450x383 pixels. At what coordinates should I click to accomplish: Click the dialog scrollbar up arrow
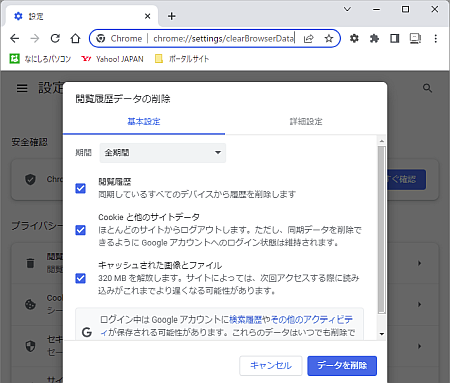(x=382, y=141)
